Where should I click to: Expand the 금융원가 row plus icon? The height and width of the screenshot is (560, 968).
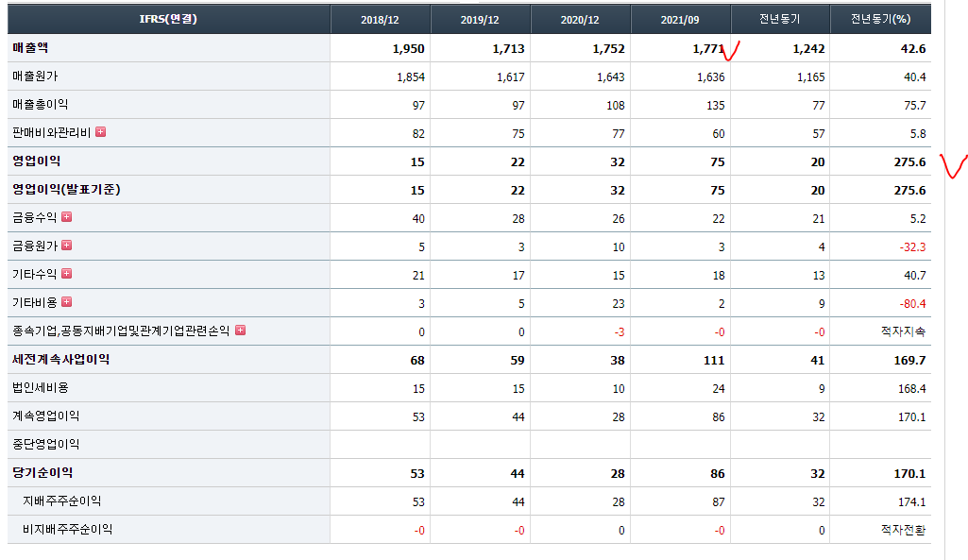point(67,246)
